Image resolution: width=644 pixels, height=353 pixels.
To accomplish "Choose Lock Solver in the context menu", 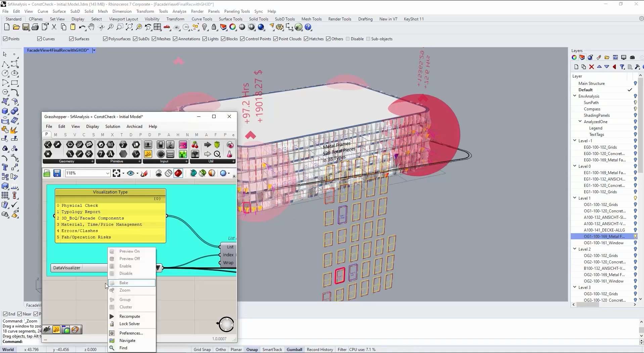I will 132,324.
